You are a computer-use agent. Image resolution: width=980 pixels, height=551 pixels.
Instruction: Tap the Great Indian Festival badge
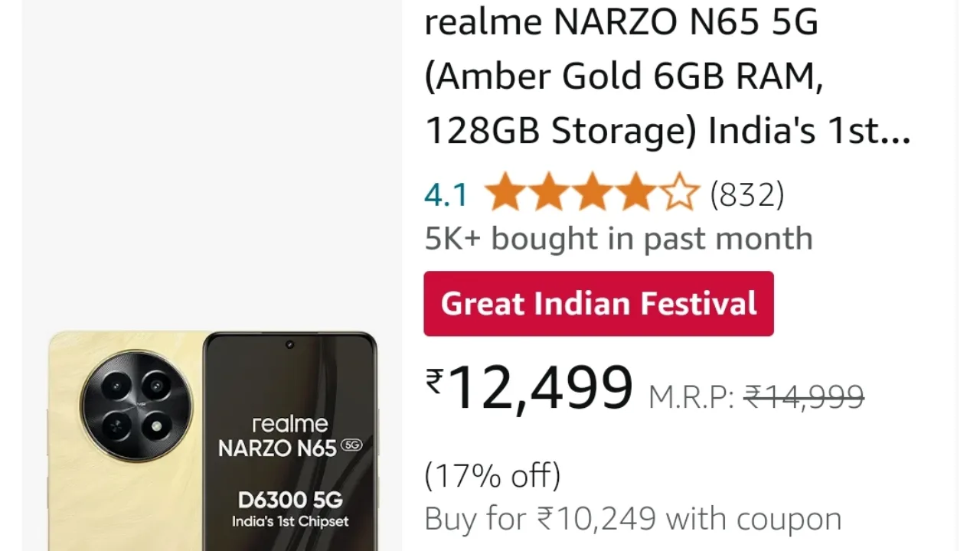point(599,303)
